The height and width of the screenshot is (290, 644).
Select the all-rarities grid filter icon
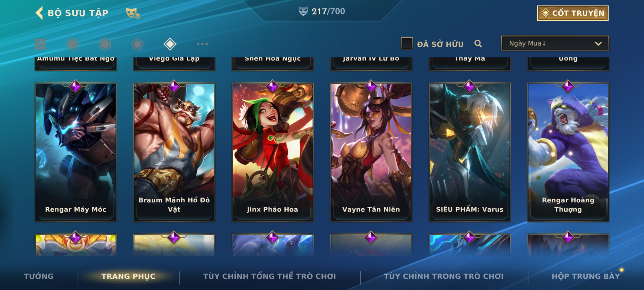click(x=40, y=44)
